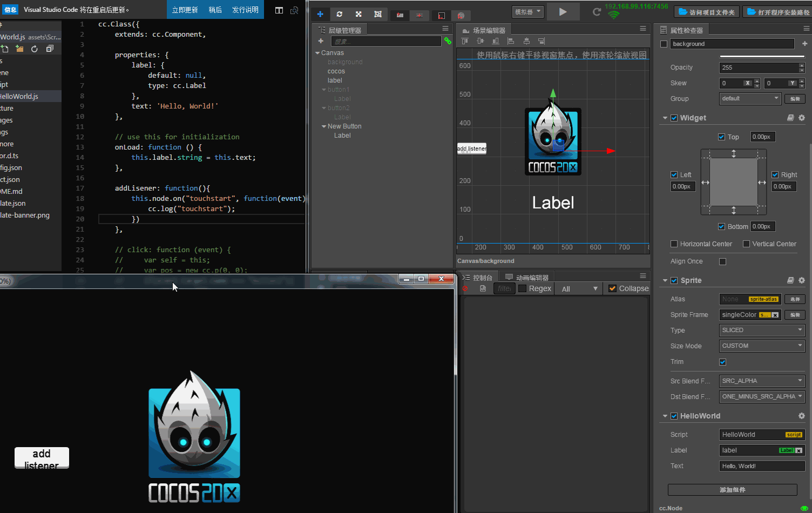Click VS Code collapse all icon
The image size is (812, 513).
coord(50,49)
